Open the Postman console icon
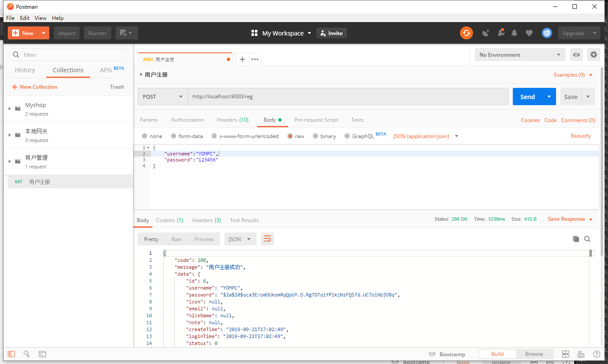This screenshot has height=364, width=608. coord(42,354)
